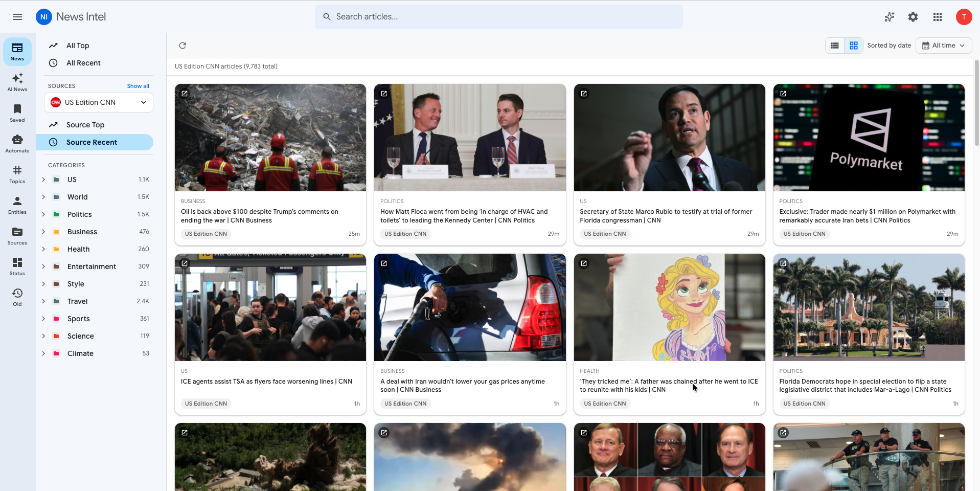The image size is (980, 491).
Task: Open the Old history section
Action: [17, 297]
